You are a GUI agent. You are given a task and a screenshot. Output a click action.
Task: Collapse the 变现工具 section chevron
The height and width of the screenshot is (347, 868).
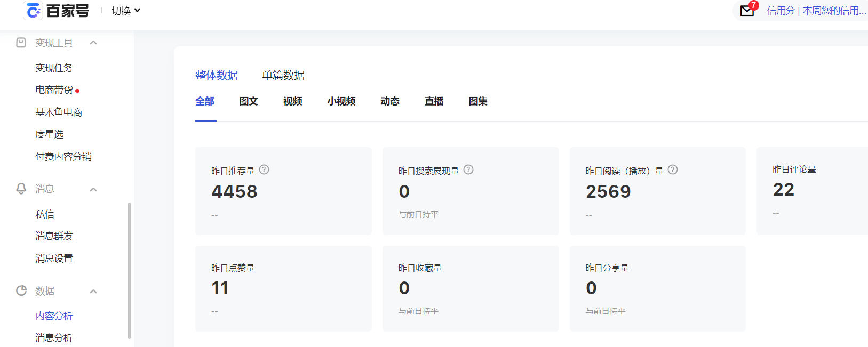(93, 43)
